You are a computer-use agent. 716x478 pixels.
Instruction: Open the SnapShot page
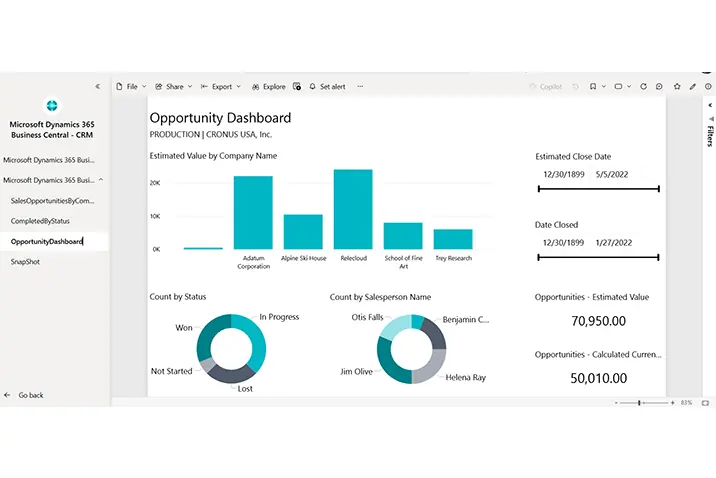(25, 262)
